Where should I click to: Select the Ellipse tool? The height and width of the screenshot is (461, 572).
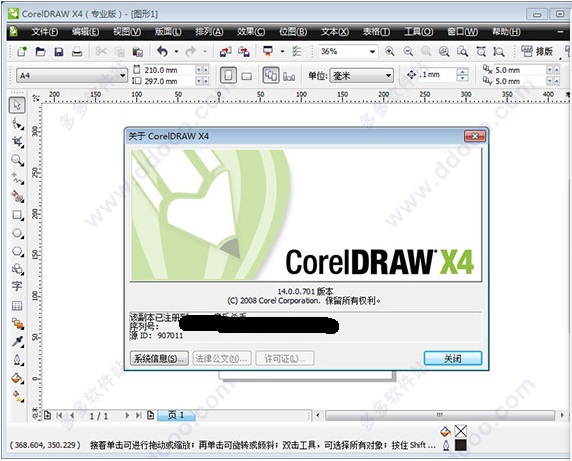[17, 233]
